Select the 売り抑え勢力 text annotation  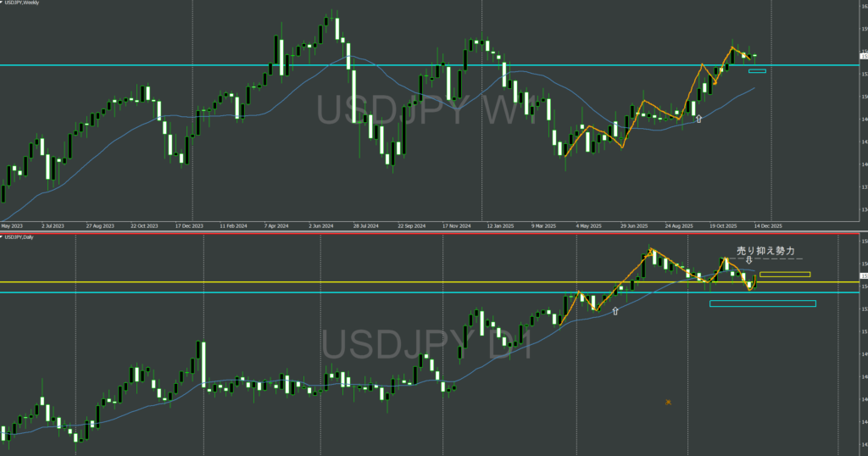766,251
